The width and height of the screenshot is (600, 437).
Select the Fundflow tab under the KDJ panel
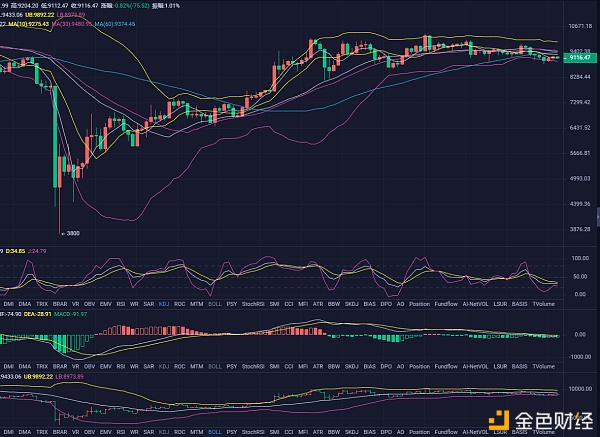(x=446, y=304)
